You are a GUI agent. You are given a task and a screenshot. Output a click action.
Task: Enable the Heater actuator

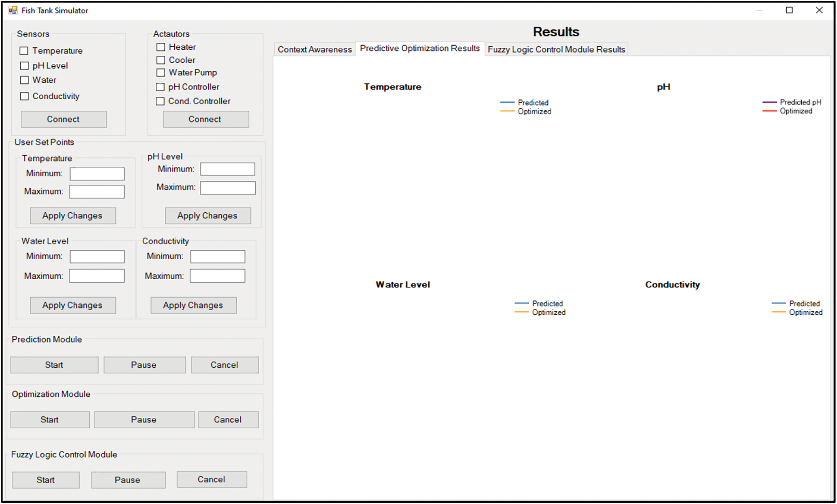(161, 47)
